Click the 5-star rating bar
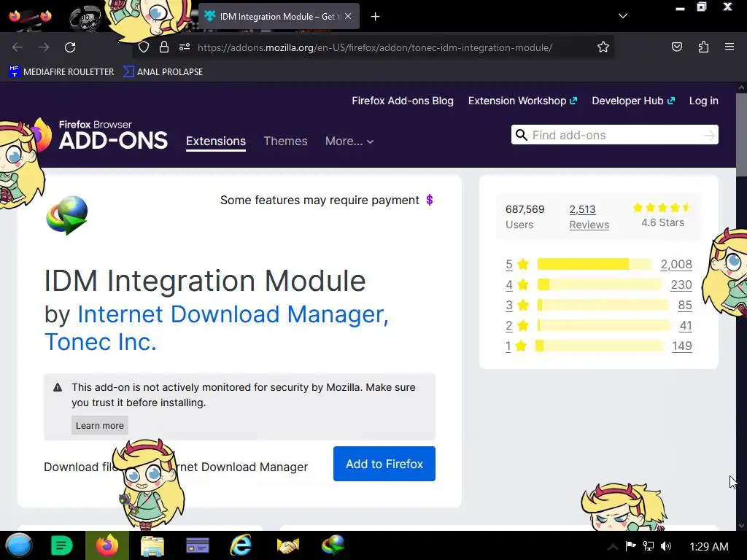This screenshot has height=560, width=747. click(594, 264)
